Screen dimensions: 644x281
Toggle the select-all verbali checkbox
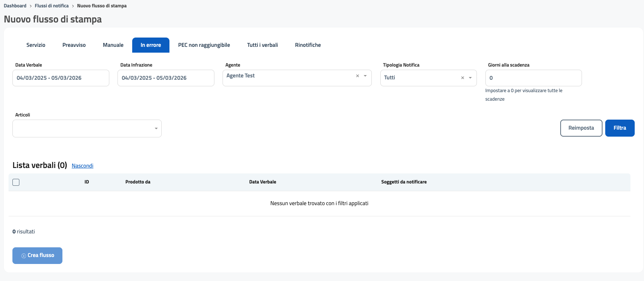16,182
